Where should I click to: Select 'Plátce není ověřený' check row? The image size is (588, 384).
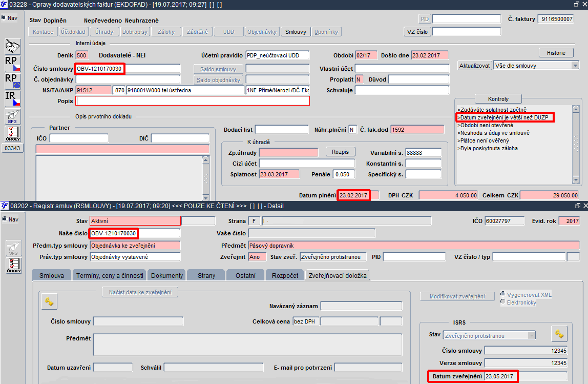pos(483,141)
